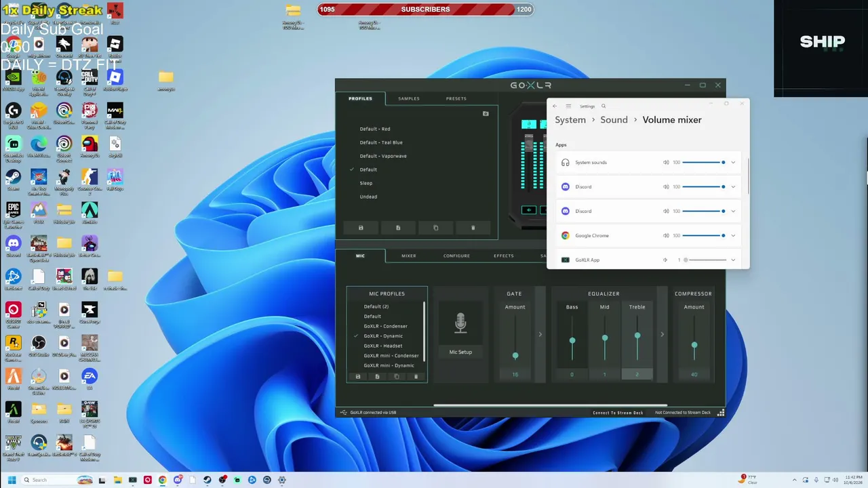This screenshot has width=868, height=488.
Task: Click the microphone icon above Mic Setup
Action: tap(460, 323)
